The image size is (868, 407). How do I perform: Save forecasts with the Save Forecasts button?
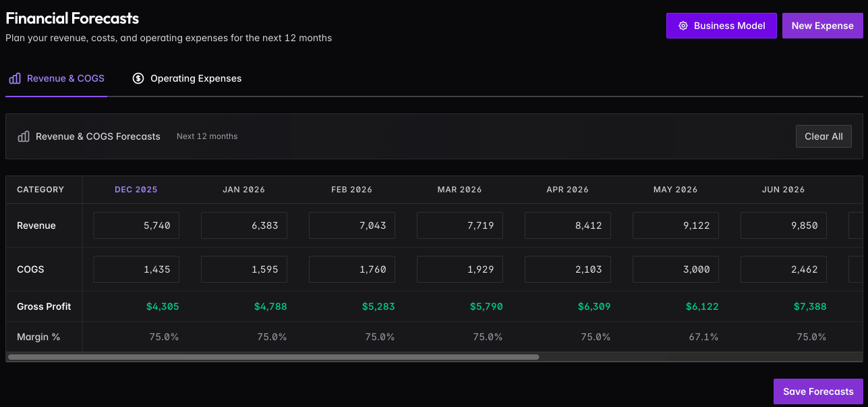pos(817,391)
